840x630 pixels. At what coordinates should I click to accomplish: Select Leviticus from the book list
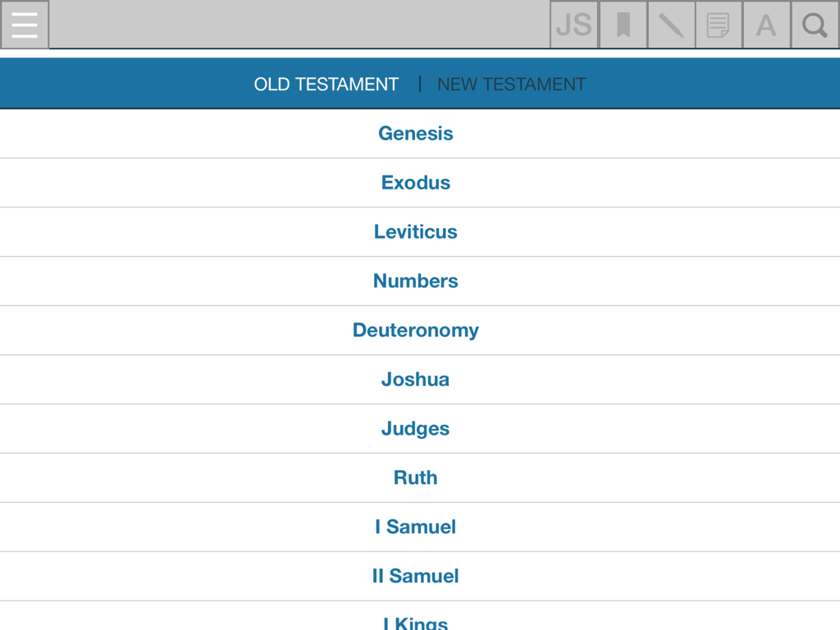pos(416,231)
